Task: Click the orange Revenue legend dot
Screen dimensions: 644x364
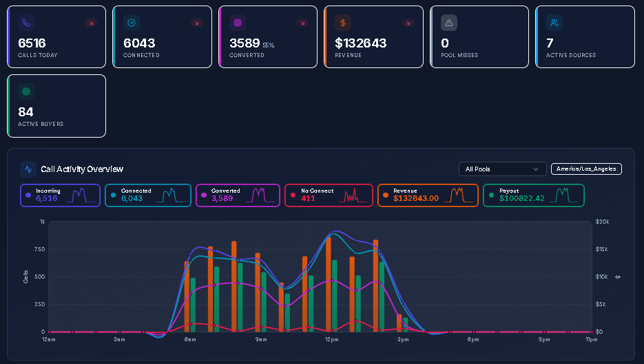Action: 386,195
